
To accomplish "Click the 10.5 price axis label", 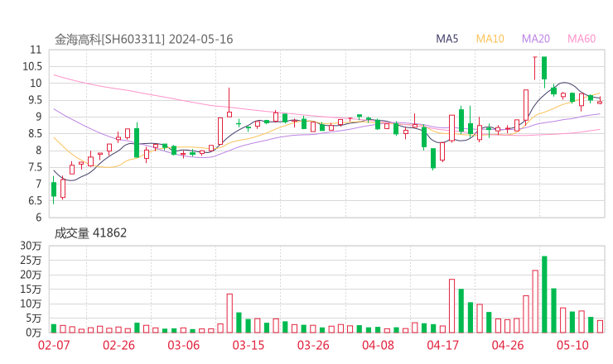I will pos(32,66).
